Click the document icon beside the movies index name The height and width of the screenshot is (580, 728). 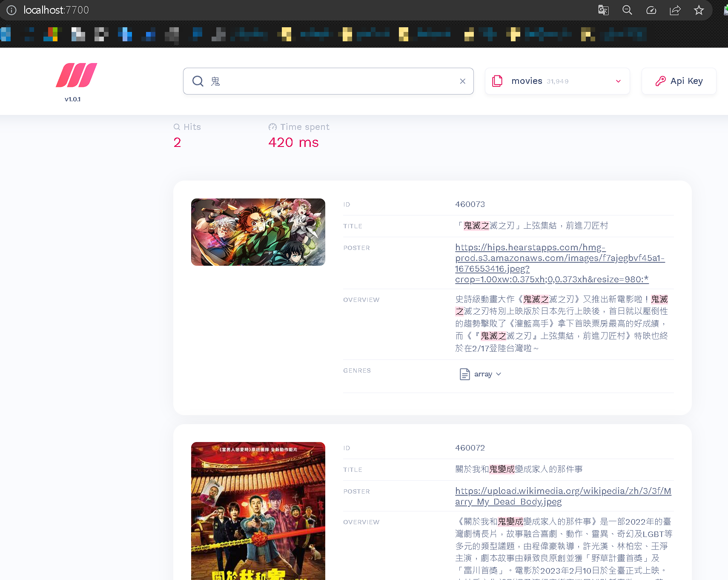pos(497,81)
